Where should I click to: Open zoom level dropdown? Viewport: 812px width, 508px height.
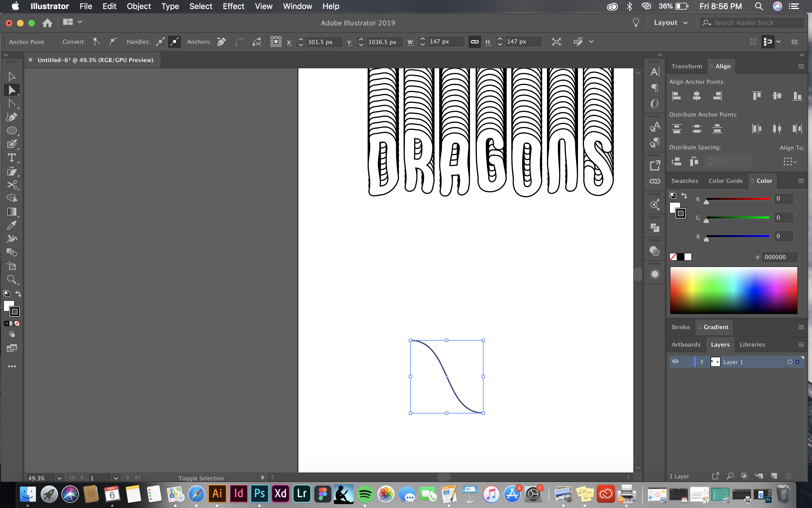pyautogui.click(x=59, y=478)
